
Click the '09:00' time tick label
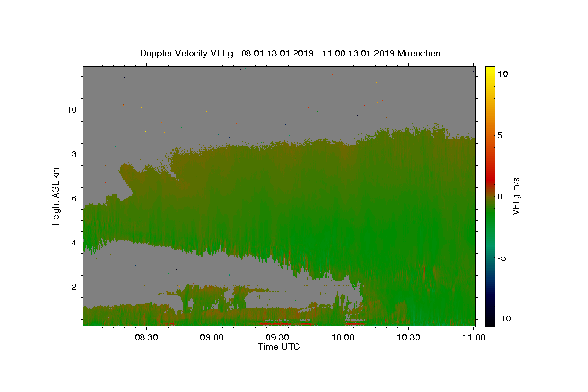tap(212, 337)
